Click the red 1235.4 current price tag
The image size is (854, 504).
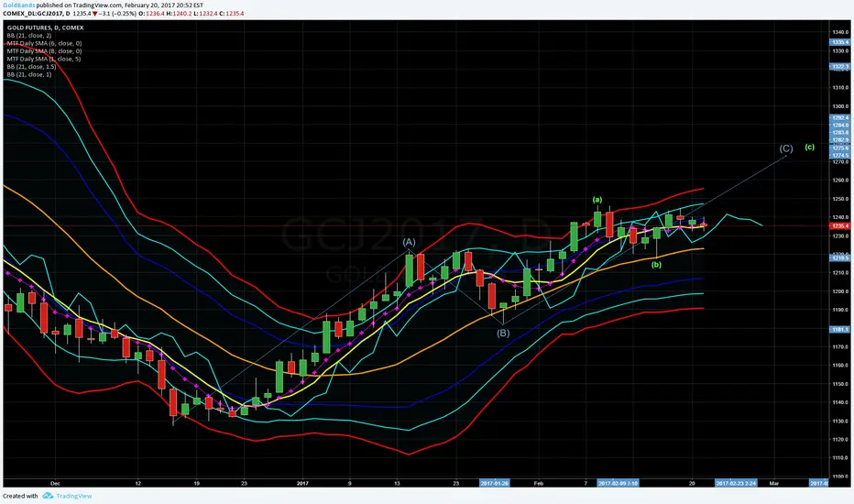click(x=839, y=225)
